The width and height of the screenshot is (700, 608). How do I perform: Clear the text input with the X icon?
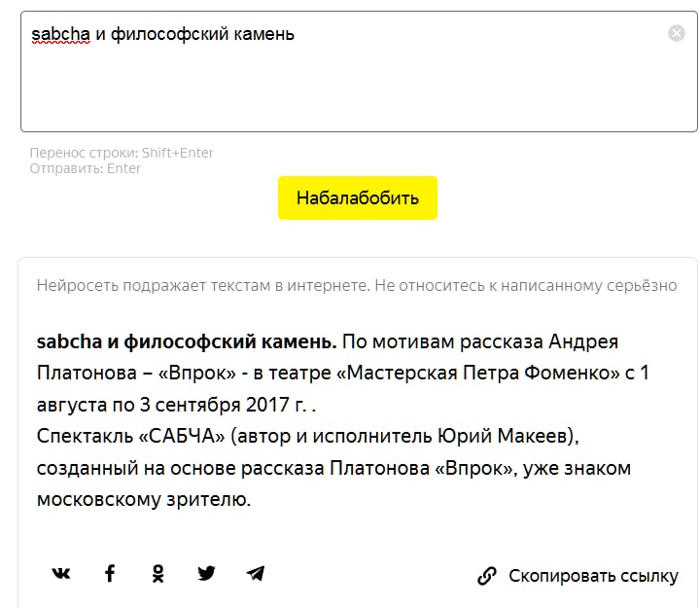click(677, 33)
